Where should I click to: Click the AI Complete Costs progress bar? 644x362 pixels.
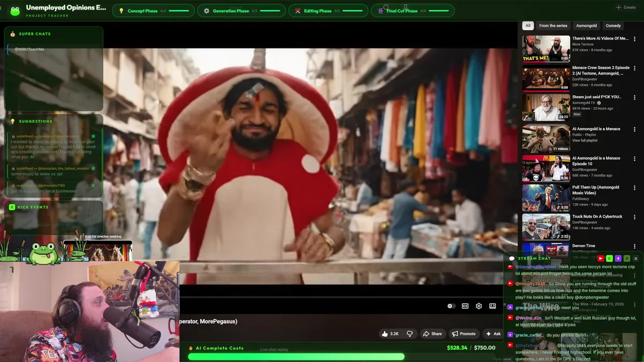[x=342, y=356]
